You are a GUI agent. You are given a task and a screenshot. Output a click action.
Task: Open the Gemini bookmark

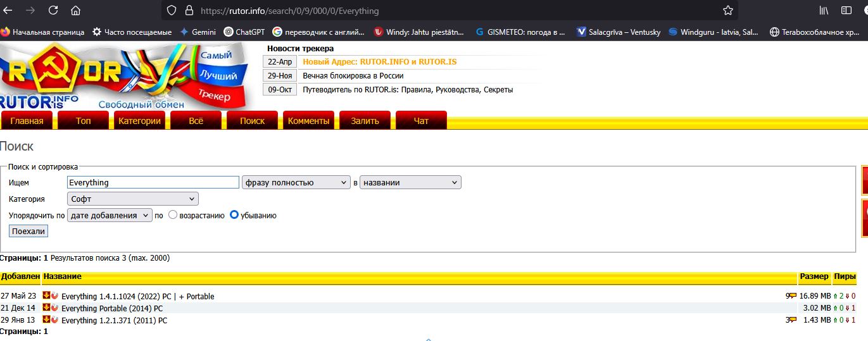tap(198, 32)
